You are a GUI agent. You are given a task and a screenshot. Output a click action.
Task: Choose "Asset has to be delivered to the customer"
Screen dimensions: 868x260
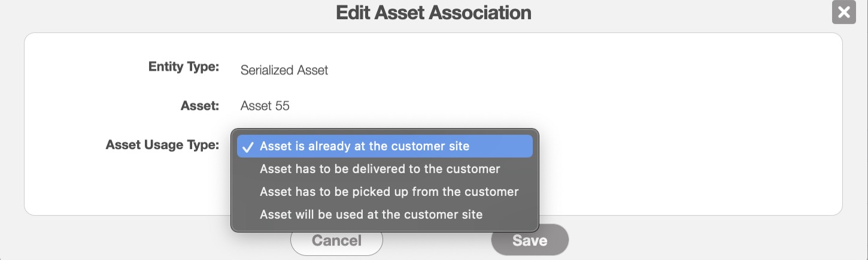(380, 169)
